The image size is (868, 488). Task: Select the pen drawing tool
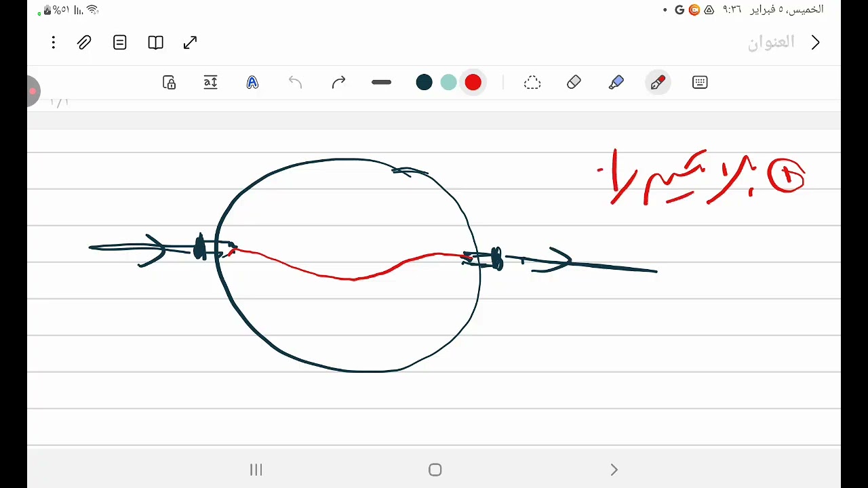[x=658, y=83]
